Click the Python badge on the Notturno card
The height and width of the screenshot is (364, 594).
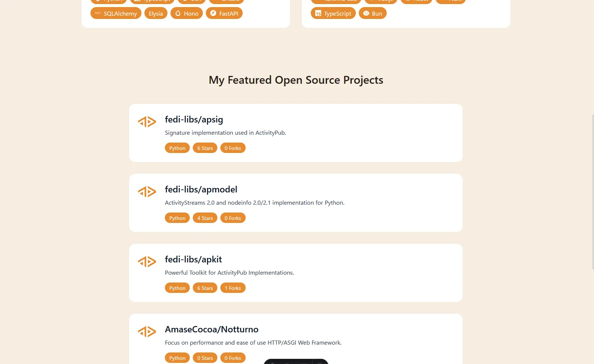tap(177, 358)
